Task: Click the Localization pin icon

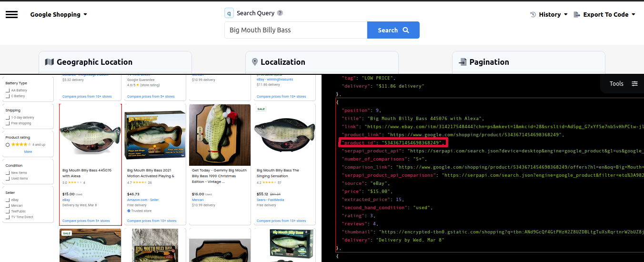Action: click(x=255, y=62)
